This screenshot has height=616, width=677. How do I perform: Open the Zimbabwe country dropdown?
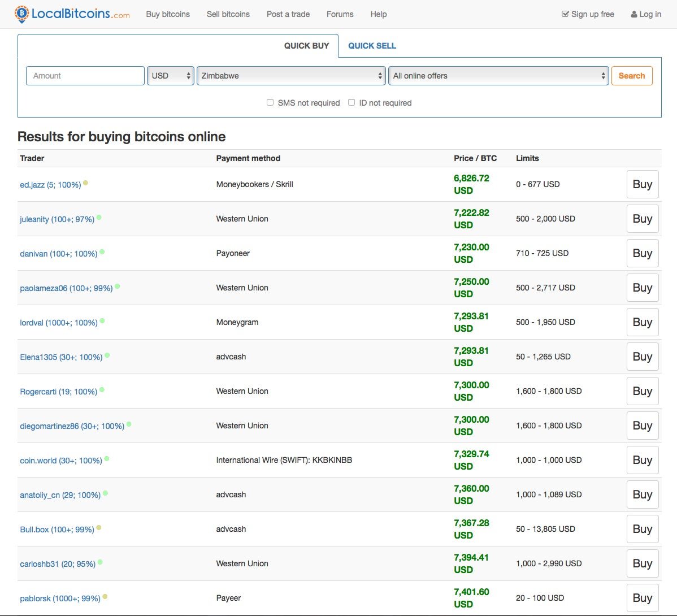[x=291, y=76]
